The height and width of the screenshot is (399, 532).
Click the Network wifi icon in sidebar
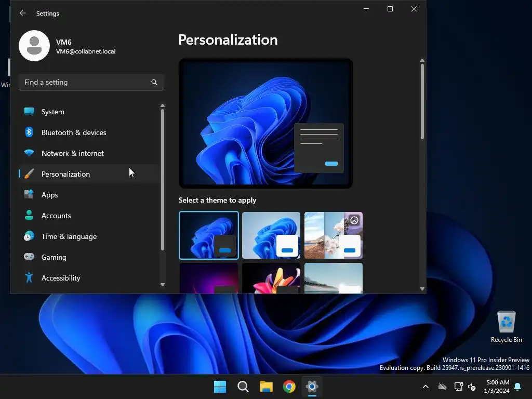[x=29, y=153]
